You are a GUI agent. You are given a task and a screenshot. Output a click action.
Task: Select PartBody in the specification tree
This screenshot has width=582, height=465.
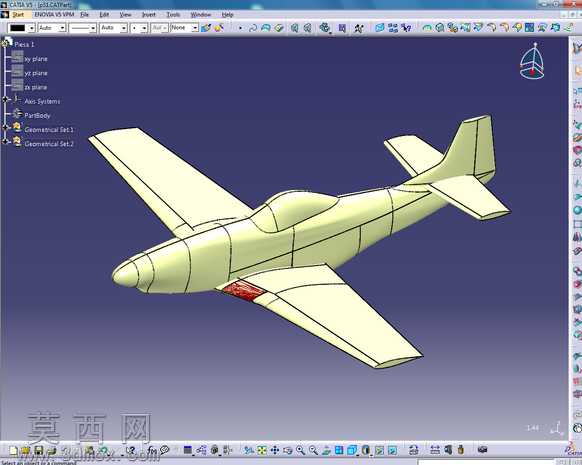[37, 116]
